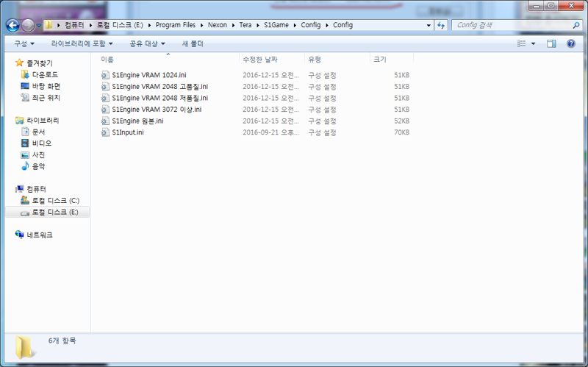Select file S1Engine VRAM 1024.ini
Viewport: 588px width, 367px height.
(149, 75)
